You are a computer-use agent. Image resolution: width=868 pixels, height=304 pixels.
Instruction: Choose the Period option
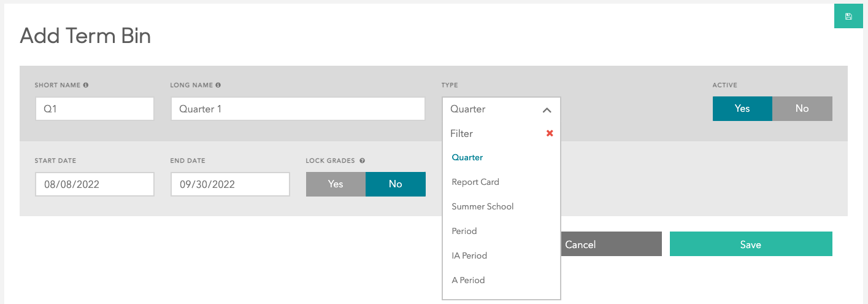click(x=464, y=231)
